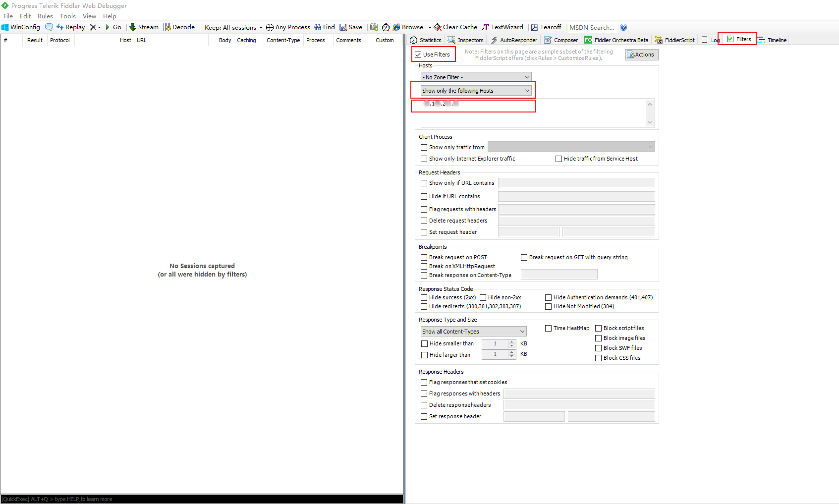
Task: Click the Go resume button
Action: pyautogui.click(x=113, y=27)
